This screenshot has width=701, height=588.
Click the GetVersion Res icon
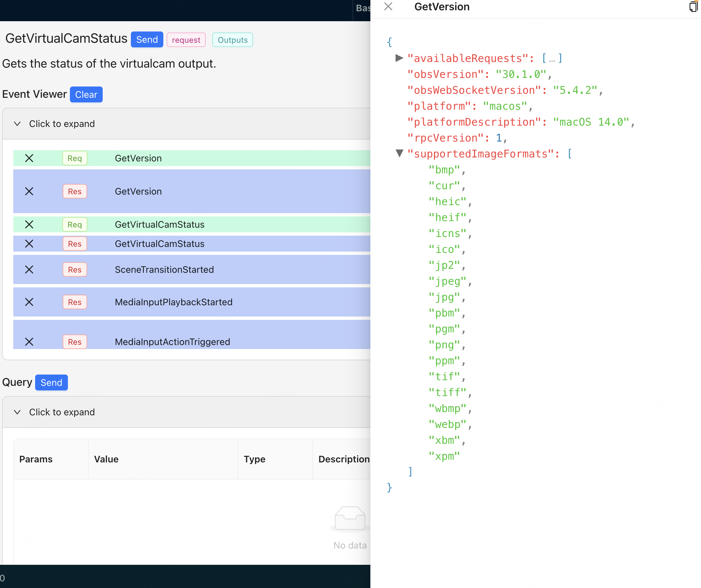(74, 191)
